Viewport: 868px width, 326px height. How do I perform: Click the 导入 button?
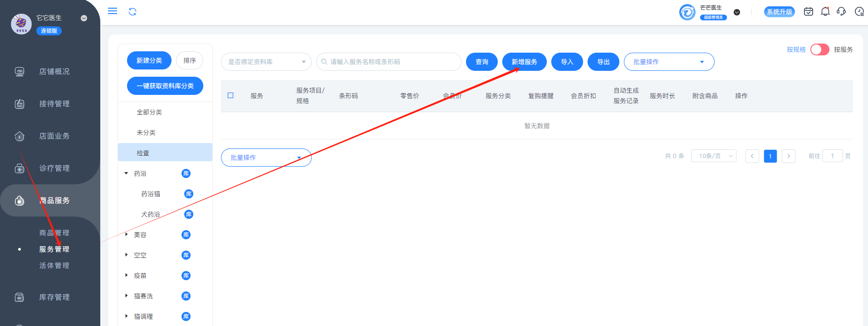567,62
